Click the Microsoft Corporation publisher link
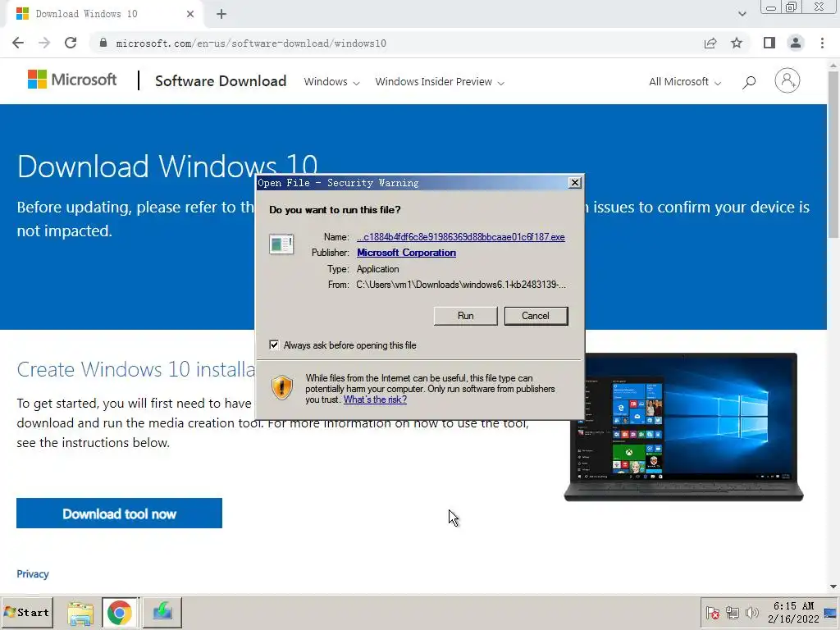Screen dimensions: 840x630 (406, 253)
